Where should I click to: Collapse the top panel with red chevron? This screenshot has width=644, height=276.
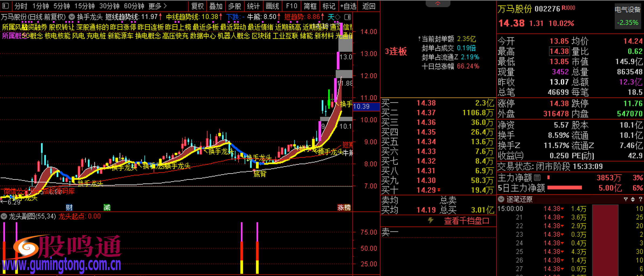coord(438,3)
